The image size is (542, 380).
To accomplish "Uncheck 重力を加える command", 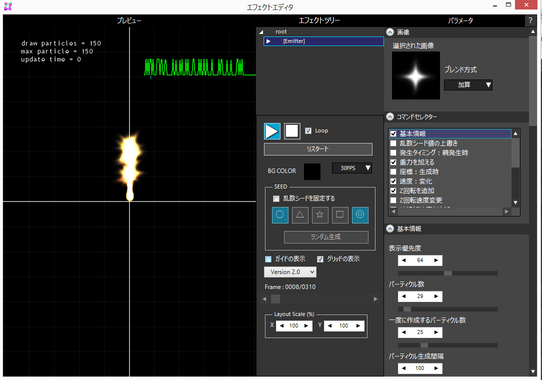I will [x=393, y=162].
